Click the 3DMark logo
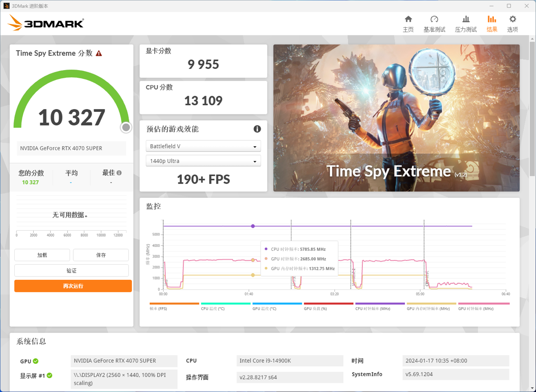Image resolution: width=536 pixels, height=392 pixels. [x=45, y=23]
